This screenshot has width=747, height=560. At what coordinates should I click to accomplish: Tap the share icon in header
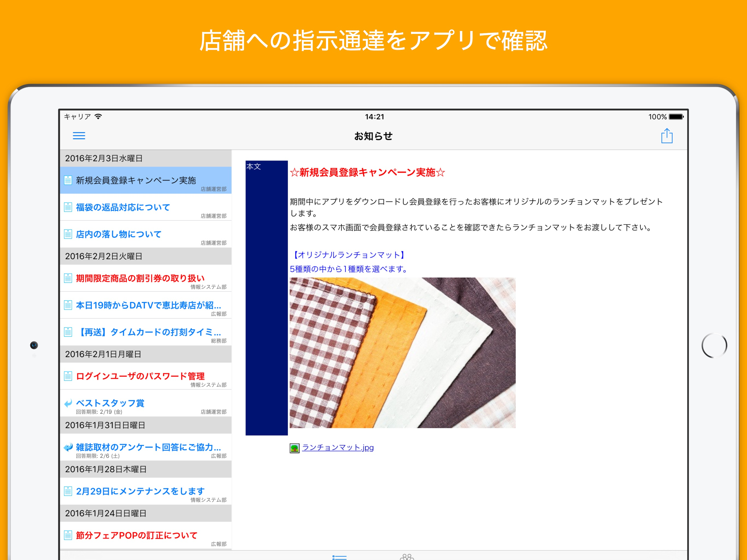667,136
